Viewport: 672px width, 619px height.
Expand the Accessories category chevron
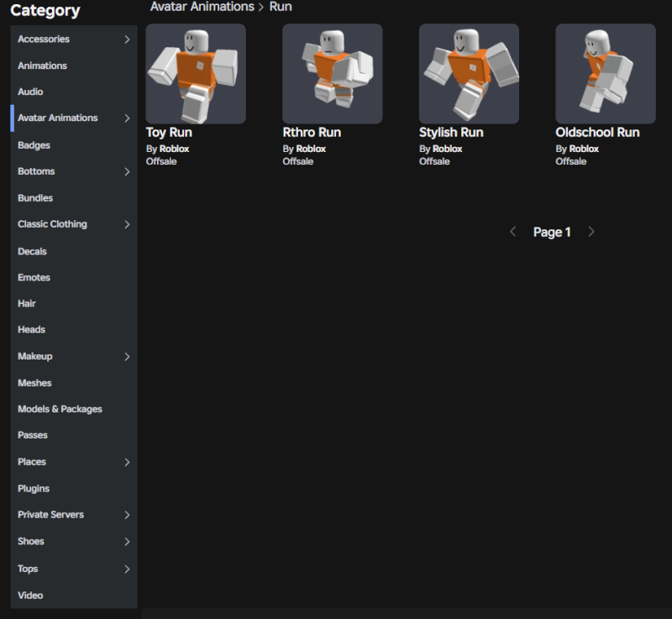point(127,39)
